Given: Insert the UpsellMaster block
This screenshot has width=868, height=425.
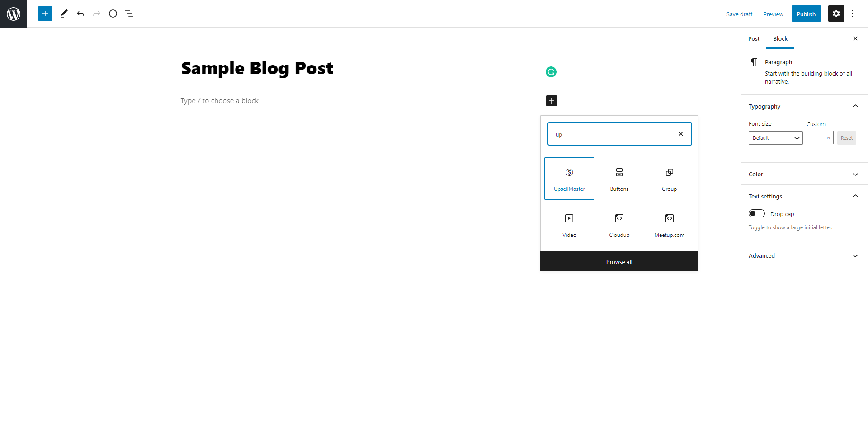Looking at the screenshot, I should [569, 179].
